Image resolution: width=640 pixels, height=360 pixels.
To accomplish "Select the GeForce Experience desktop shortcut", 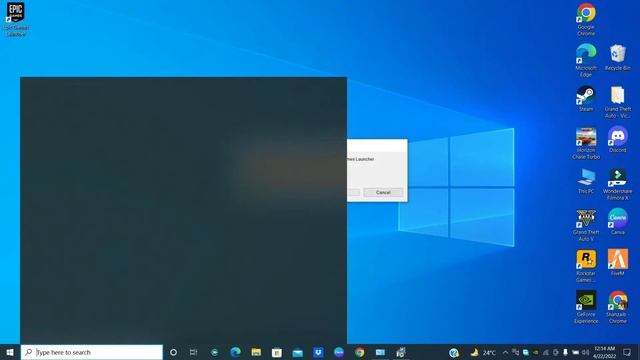I will [x=586, y=307].
